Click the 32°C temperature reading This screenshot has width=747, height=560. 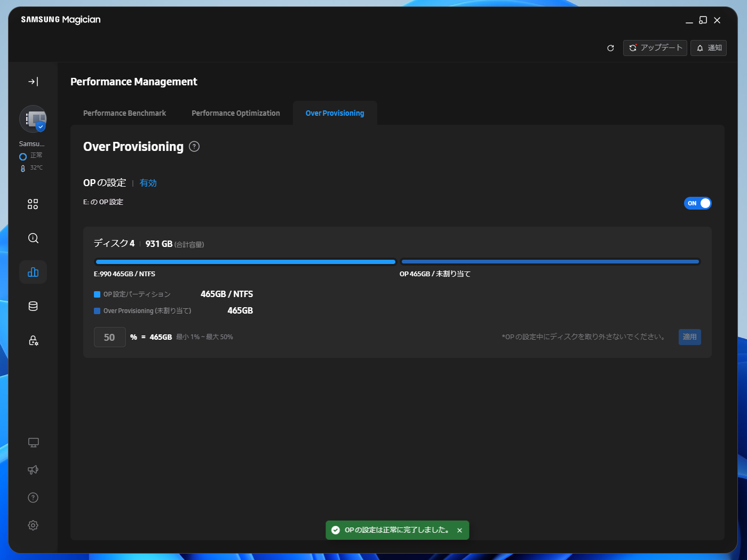[36, 167]
